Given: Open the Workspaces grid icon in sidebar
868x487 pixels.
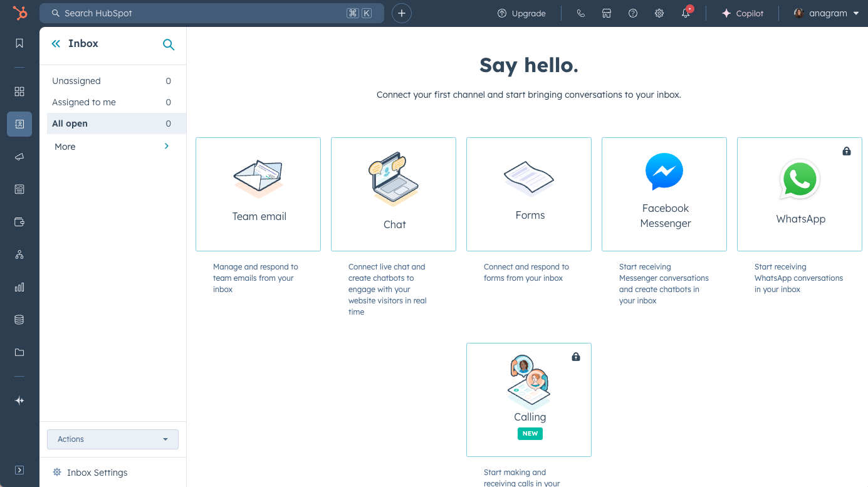Looking at the screenshot, I should click(x=19, y=92).
